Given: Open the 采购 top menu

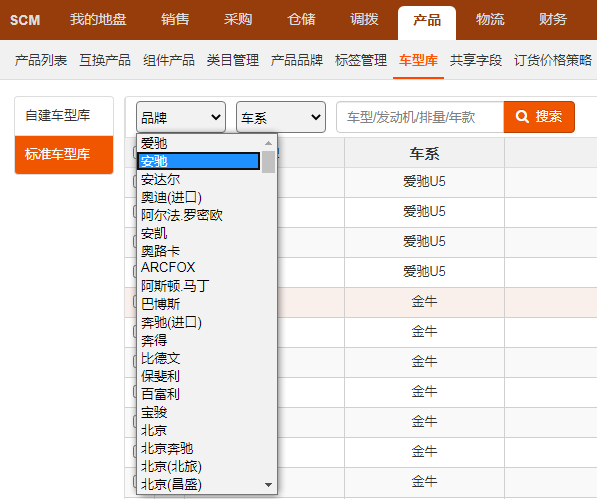Looking at the screenshot, I should (238, 19).
